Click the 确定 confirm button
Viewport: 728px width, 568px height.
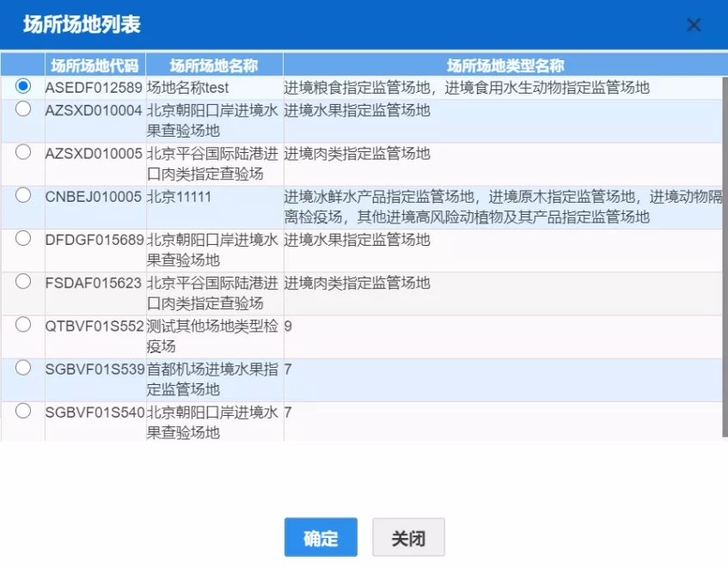(321, 537)
